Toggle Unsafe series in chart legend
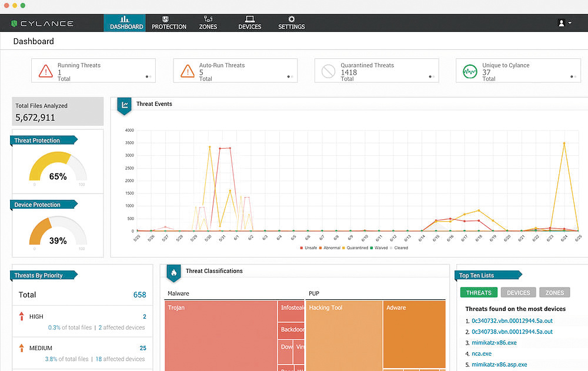This screenshot has height=371, width=588. click(x=309, y=248)
